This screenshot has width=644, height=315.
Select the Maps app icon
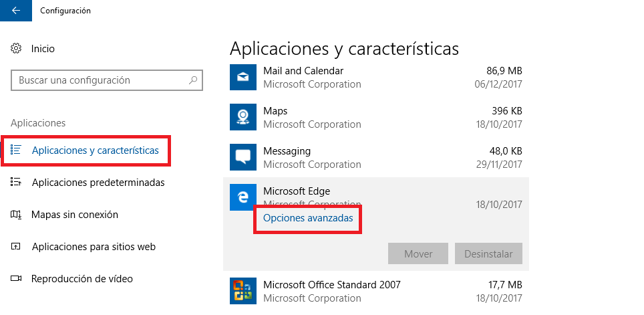[243, 117]
